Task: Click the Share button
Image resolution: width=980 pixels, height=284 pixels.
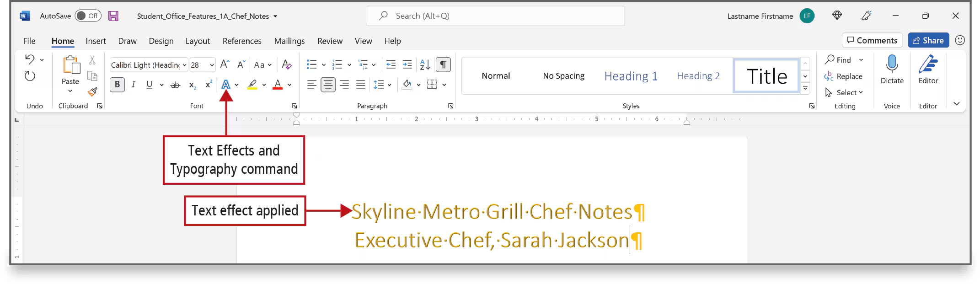Action: pos(928,40)
